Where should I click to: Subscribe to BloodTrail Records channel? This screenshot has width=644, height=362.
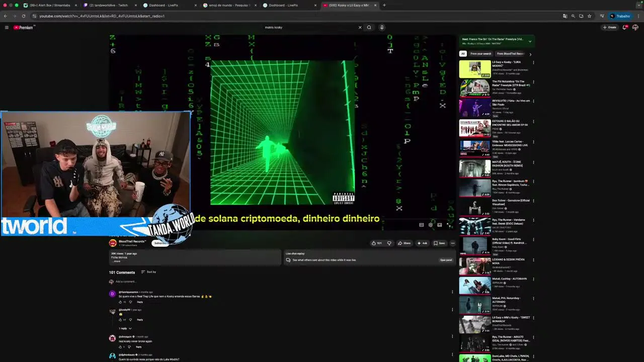tap(160, 243)
